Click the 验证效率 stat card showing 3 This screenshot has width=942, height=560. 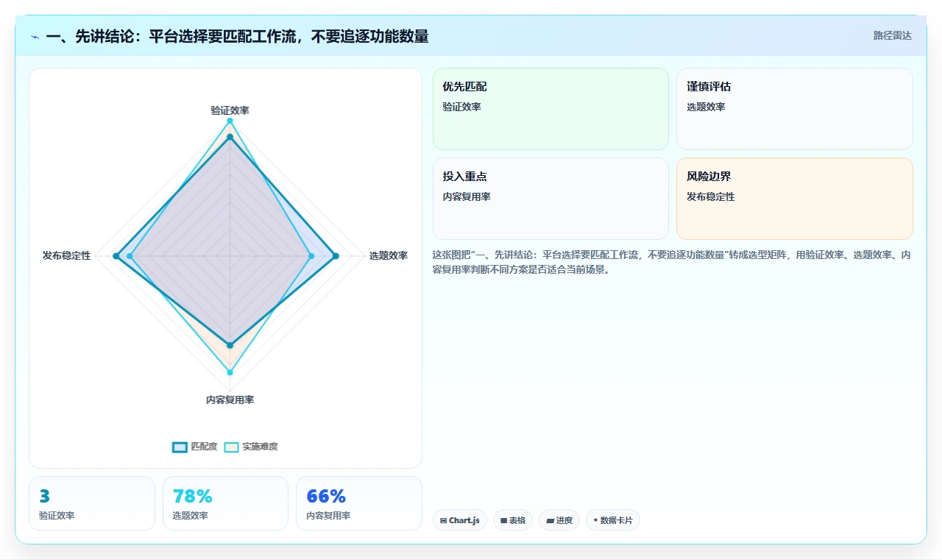[92, 503]
